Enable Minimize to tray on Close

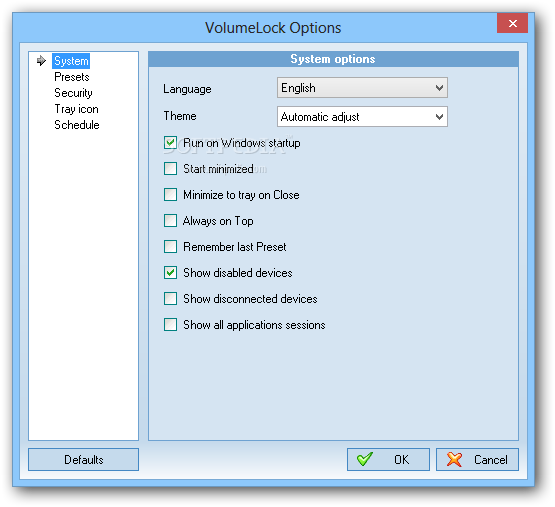(x=170, y=194)
